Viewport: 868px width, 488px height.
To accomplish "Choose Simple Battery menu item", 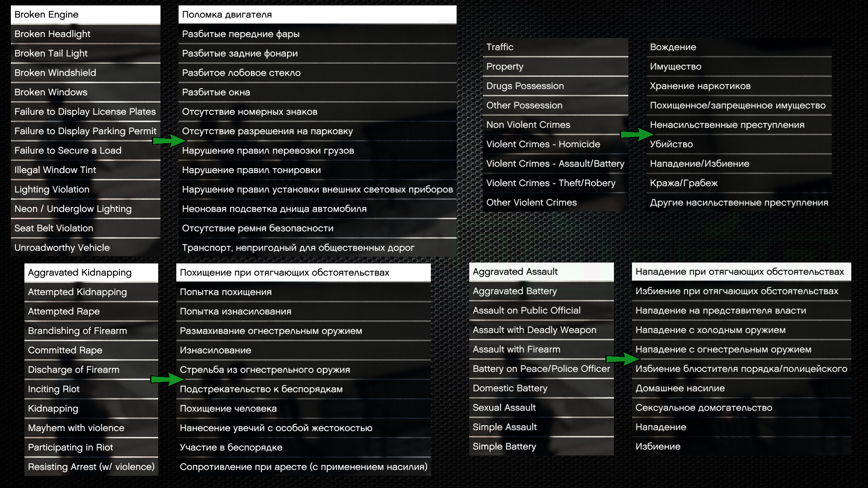I will [541, 446].
